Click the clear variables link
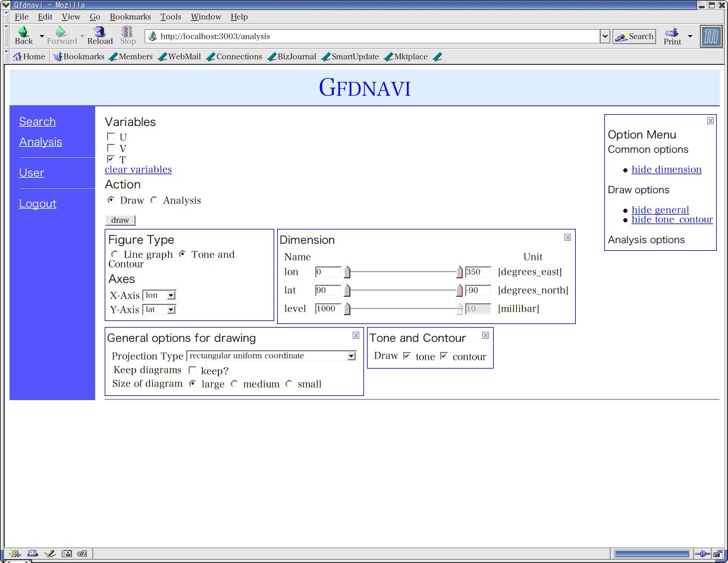Viewport: 728px width, 563px height. coord(138,169)
